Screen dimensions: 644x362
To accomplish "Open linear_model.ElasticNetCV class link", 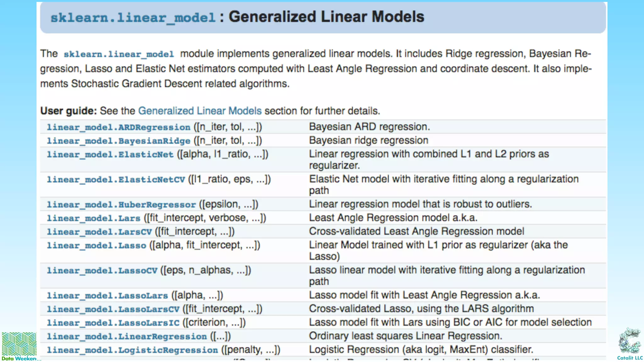I will [x=116, y=179].
